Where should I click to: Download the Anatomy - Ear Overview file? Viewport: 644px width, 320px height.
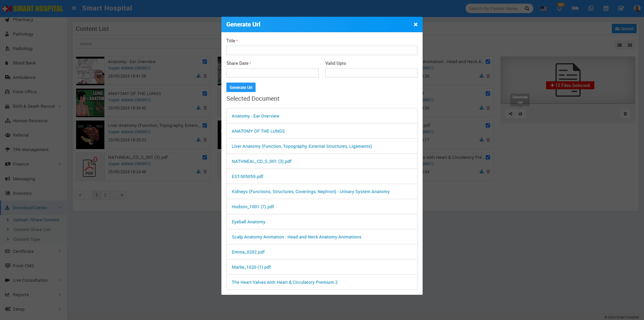tap(198, 76)
